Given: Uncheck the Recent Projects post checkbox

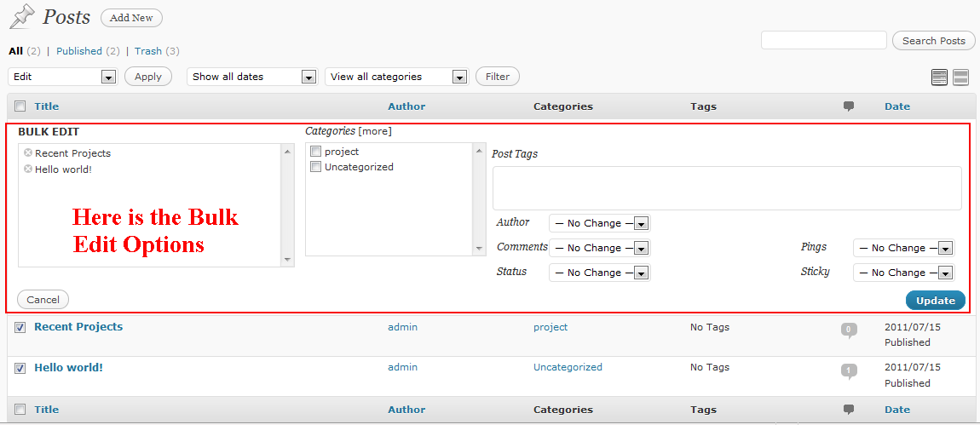Looking at the screenshot, I should pos(20,327).
